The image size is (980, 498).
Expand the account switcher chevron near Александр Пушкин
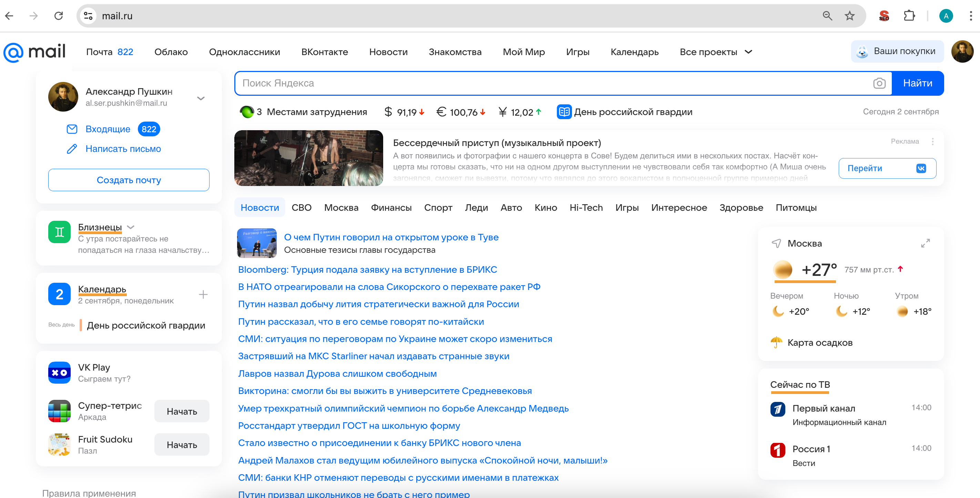point(201,98)
